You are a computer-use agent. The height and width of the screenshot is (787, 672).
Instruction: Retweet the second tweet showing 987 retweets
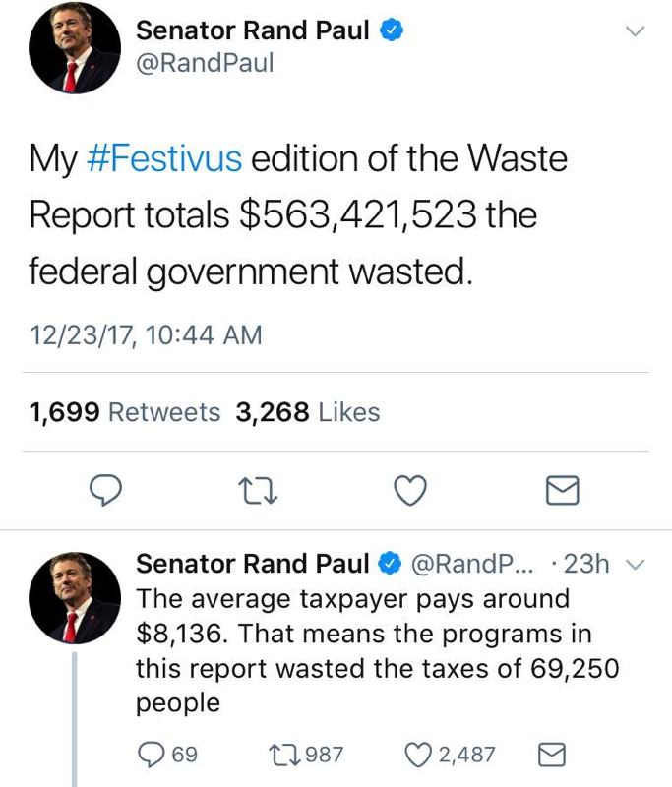click(x=306, y=755)
